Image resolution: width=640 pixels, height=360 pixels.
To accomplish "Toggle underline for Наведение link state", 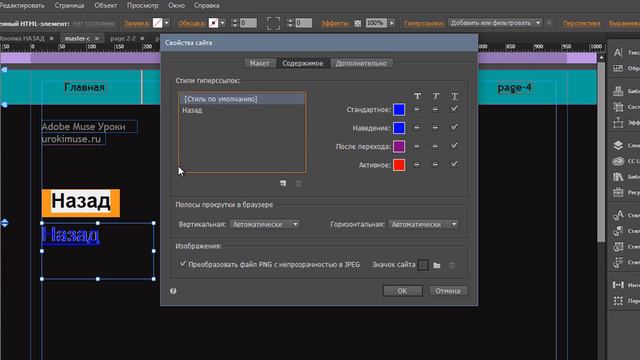I will (454, 127).
